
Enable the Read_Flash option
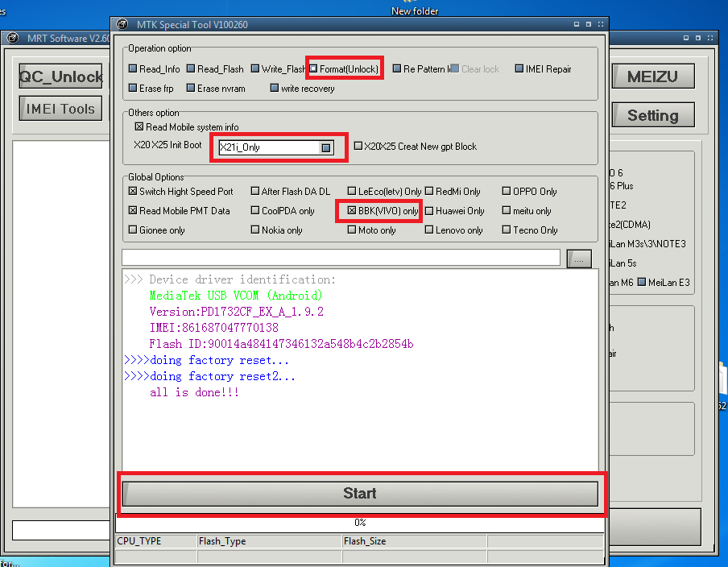click(x=191, y=68)
